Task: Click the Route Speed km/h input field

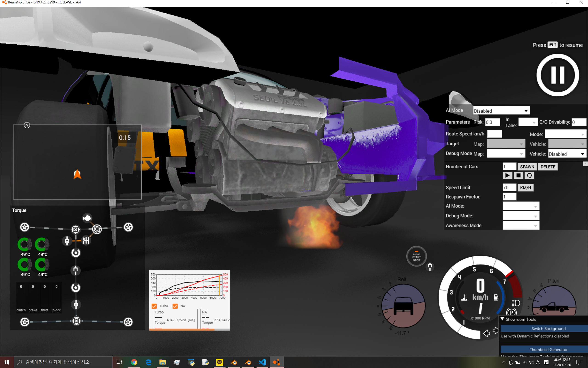Action: tap(495, 134)
